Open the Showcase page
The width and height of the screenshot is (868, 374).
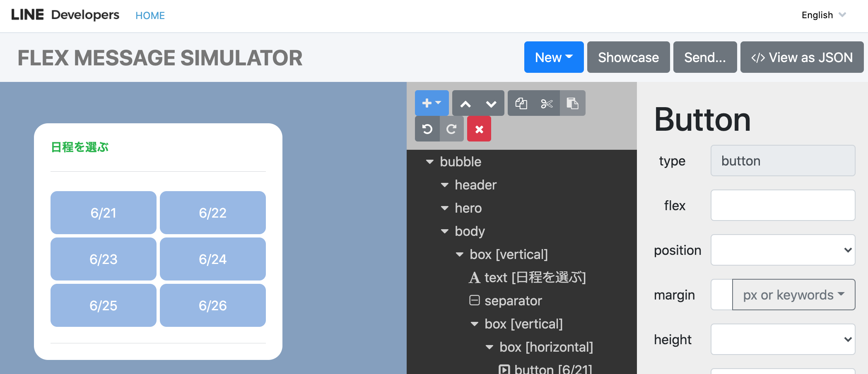click(628, 57)
